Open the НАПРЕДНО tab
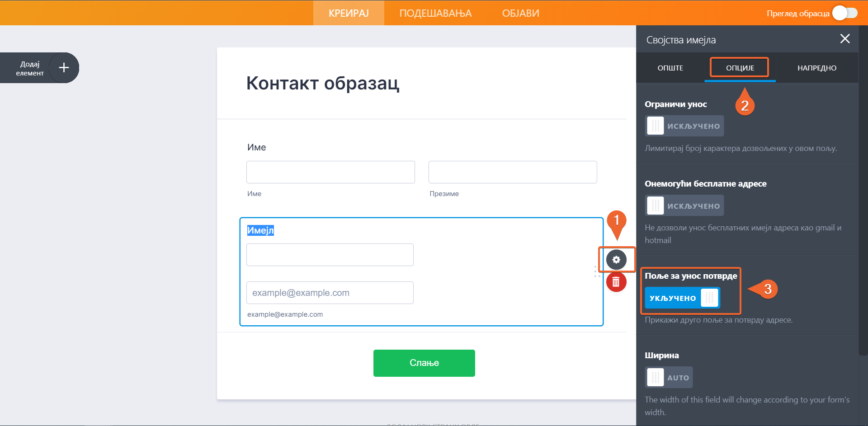 (817, 68)
